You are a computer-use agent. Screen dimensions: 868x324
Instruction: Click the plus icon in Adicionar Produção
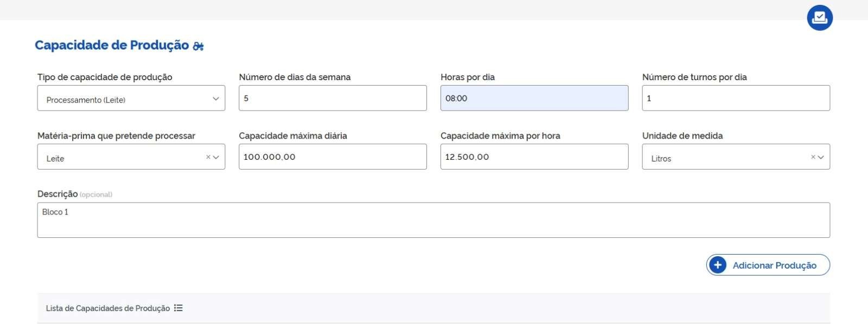pos(718,265)
